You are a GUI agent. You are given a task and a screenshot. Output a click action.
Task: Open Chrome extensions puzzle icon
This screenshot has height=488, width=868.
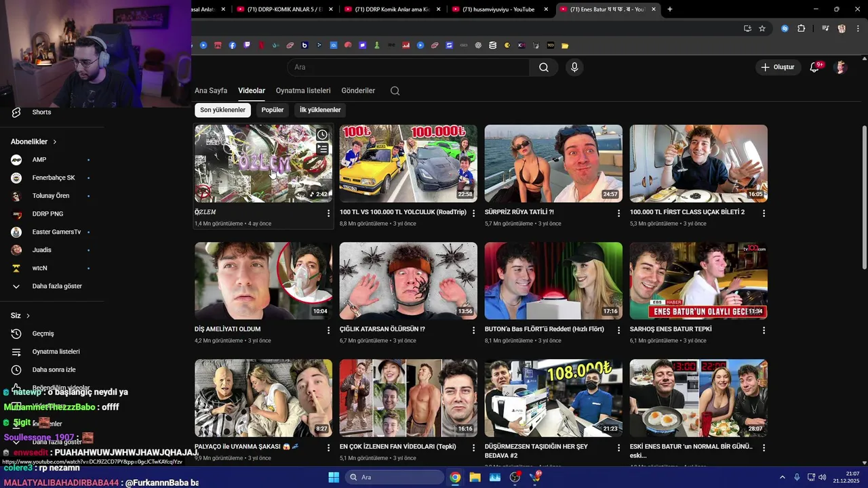pos(801,28)
